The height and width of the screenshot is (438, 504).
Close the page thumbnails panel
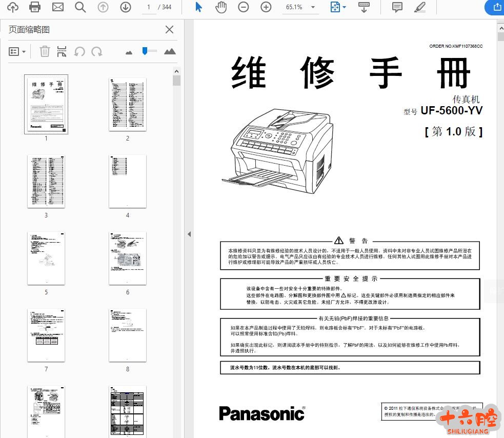pos(169,30)
